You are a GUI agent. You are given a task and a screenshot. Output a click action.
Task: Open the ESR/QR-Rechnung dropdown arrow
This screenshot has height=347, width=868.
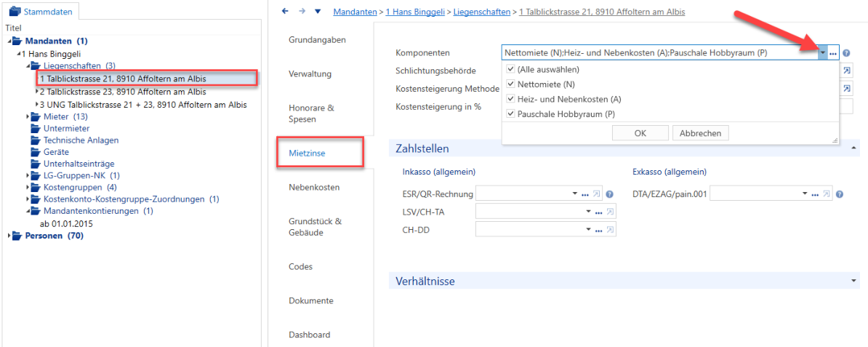(574, 194)
